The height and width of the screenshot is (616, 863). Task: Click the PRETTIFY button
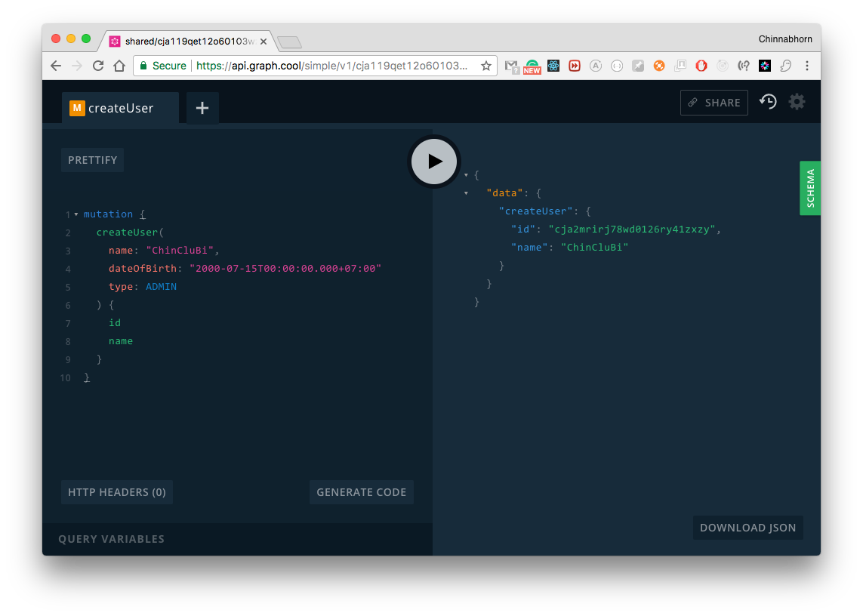[x=92, y=160]
